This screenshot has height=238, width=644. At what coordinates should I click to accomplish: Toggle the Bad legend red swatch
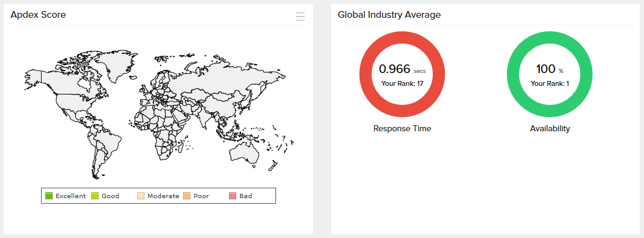click(x=233, y=196)
